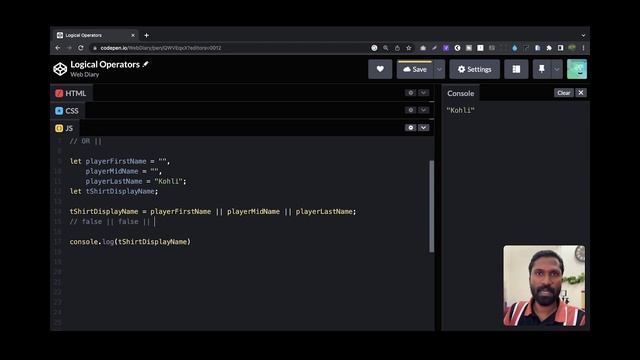This screenshot has width=640, height=360.
Task: Open the CSS editor settings gear
Action: (x=411, y=110)
